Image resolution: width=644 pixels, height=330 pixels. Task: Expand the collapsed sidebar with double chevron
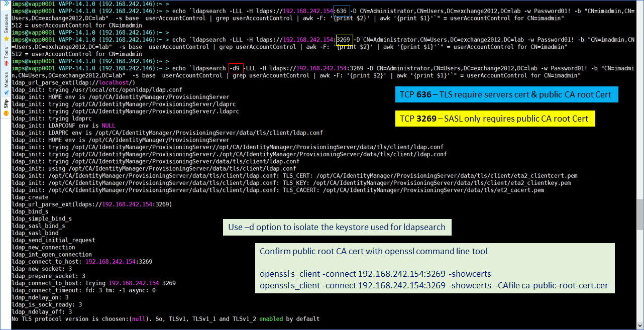(x=6, y=4)
